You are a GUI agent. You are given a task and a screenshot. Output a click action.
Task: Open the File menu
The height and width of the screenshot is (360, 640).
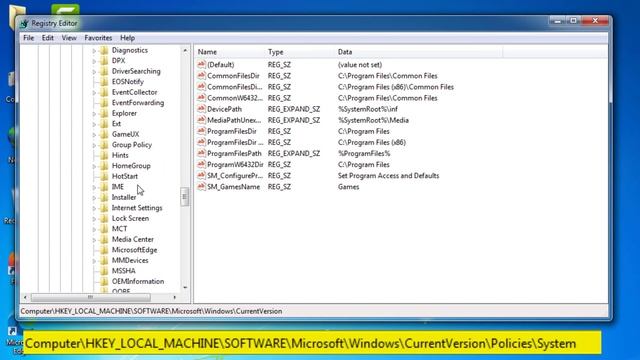click(x=29, y=38)
